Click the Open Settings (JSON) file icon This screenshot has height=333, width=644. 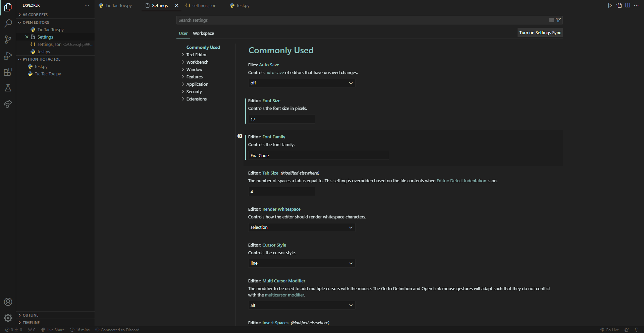click(x=619, y=5)
